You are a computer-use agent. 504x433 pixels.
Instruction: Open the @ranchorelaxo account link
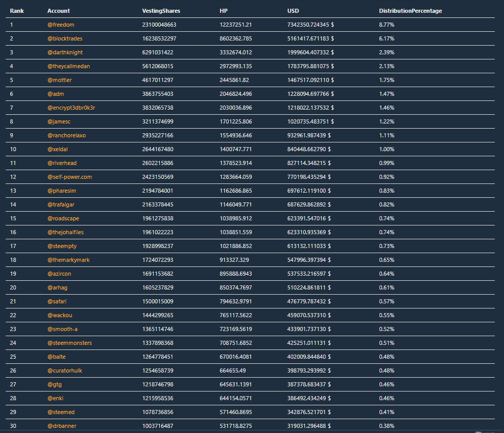(x=67, y=135)
